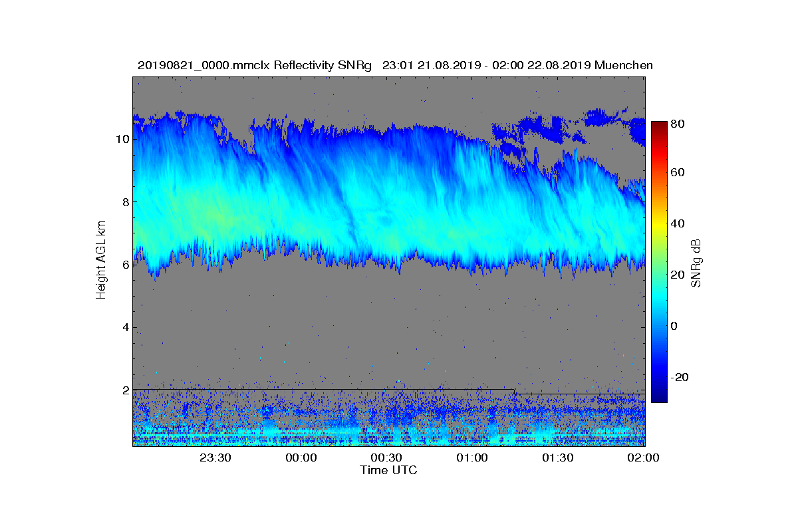Click the height tick label '2'
The width and height of the screenshot is (798, 532).
[126, 390]
